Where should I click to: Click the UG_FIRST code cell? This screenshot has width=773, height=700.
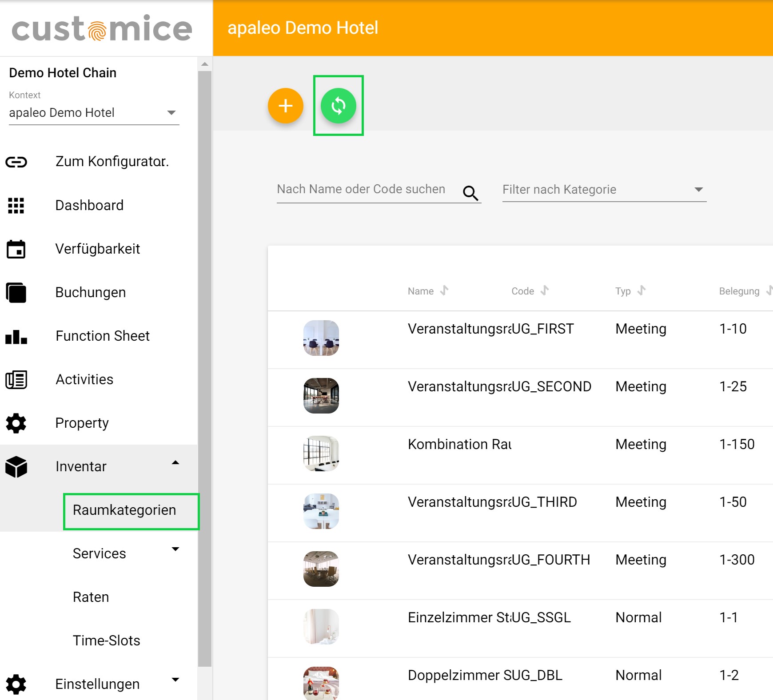click(x=543, y=329)
